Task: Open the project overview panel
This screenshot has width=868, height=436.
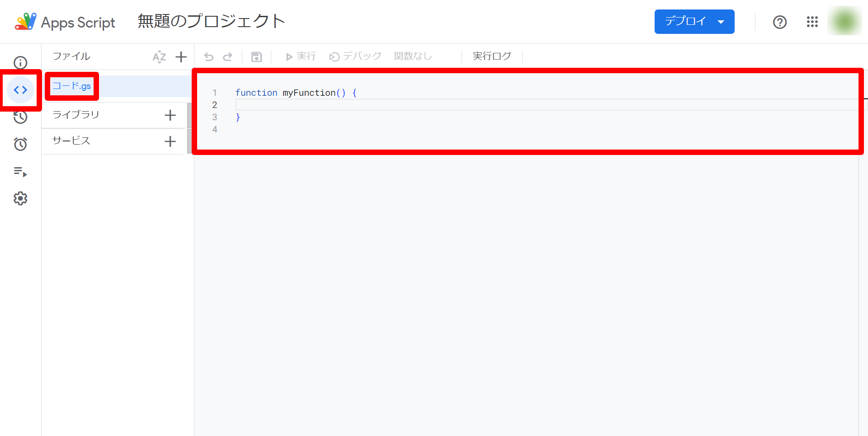Action: [x=20, y=63]
